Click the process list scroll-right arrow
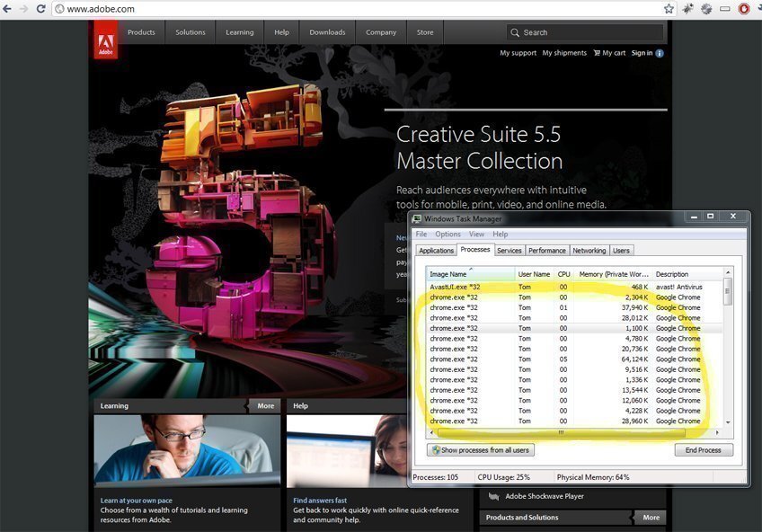Screen dimensions: 762x532 pyautogui.click(x=718, y=432)
